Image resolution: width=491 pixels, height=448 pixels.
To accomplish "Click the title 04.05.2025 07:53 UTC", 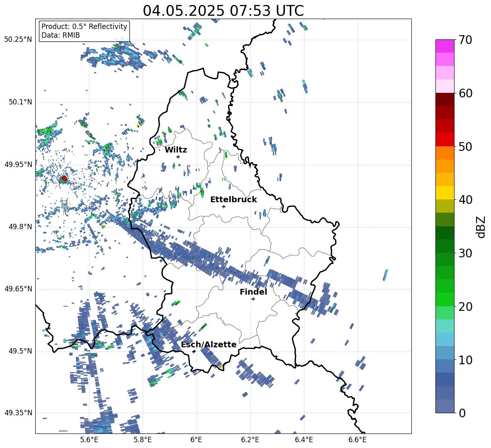I will [223, 11].
